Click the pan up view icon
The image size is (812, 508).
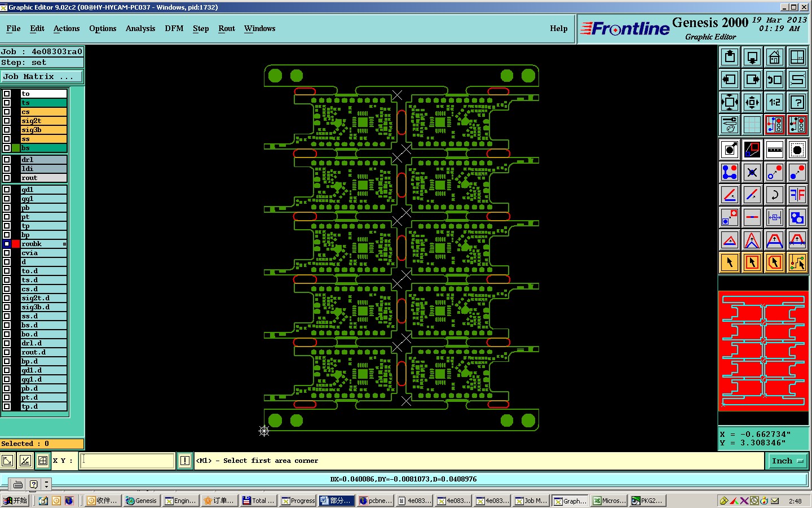(730, 57)
